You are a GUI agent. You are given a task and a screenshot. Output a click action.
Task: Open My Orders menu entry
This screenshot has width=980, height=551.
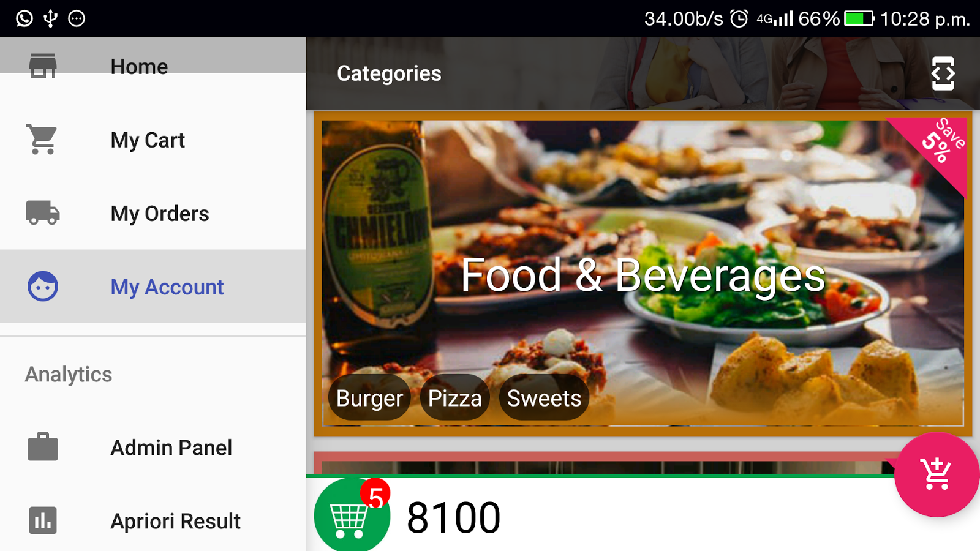[x=153, y=213]
